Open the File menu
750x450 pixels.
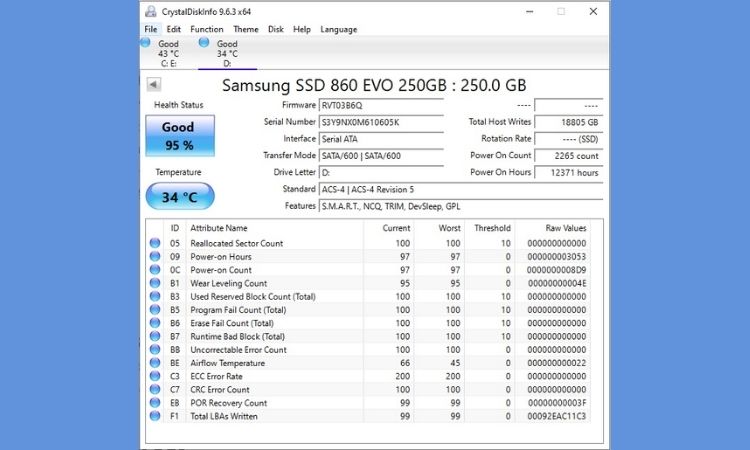tap(151, 29)
